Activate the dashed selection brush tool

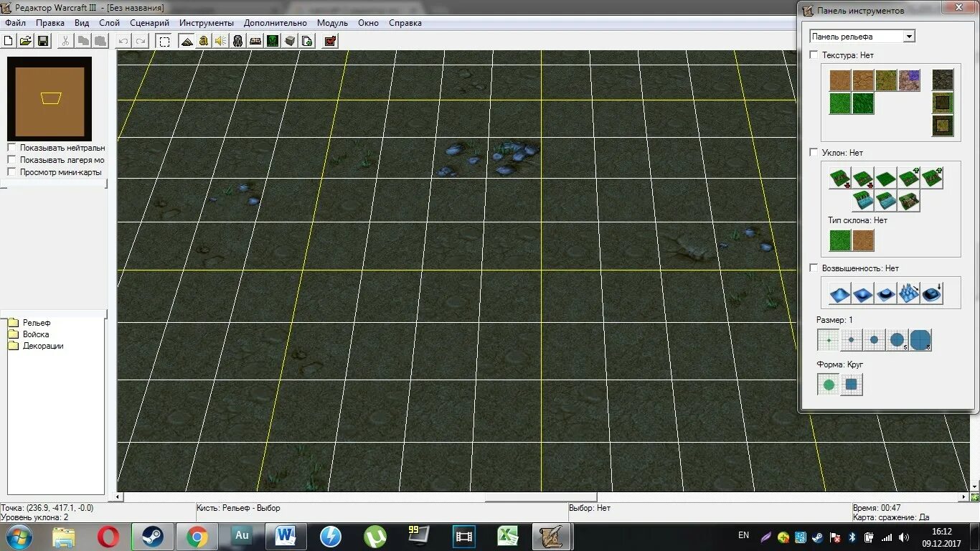point(164,41)
